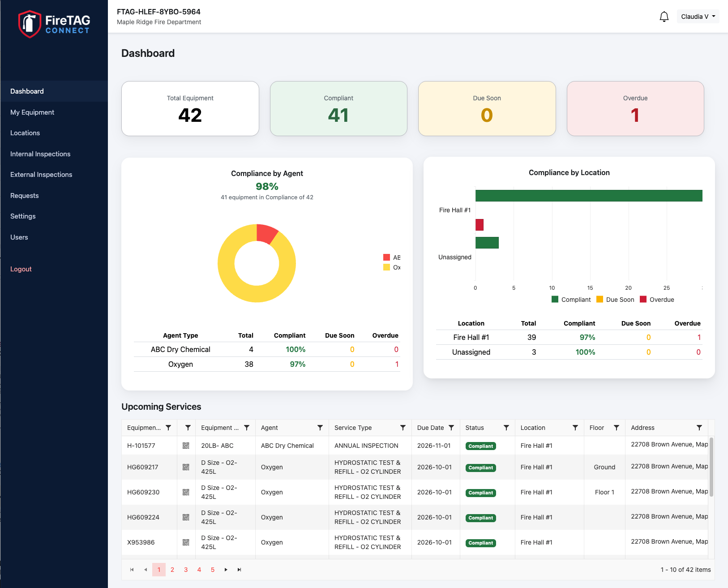
Task: Show QR code for HG609230
Action: click(186, 492)
